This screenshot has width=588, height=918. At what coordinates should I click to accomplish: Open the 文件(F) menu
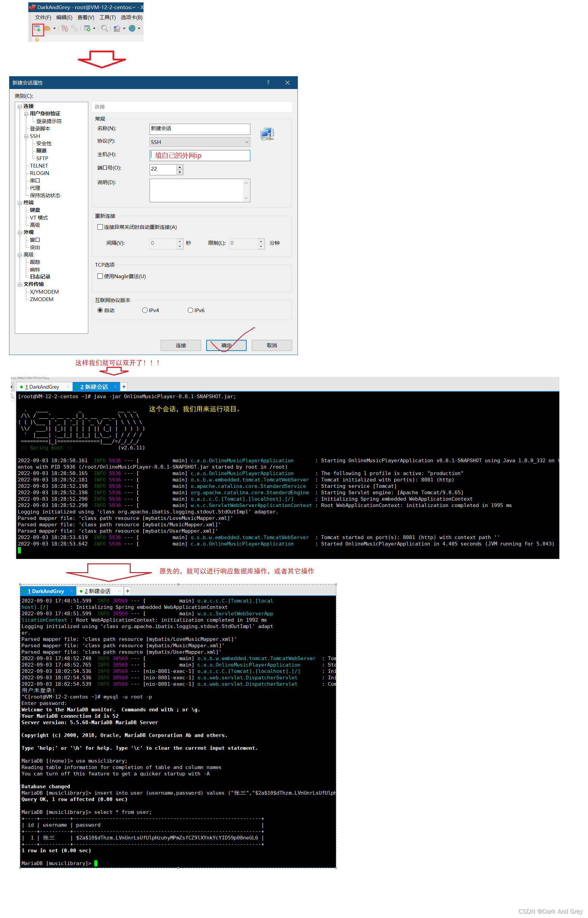click(43, 18)
